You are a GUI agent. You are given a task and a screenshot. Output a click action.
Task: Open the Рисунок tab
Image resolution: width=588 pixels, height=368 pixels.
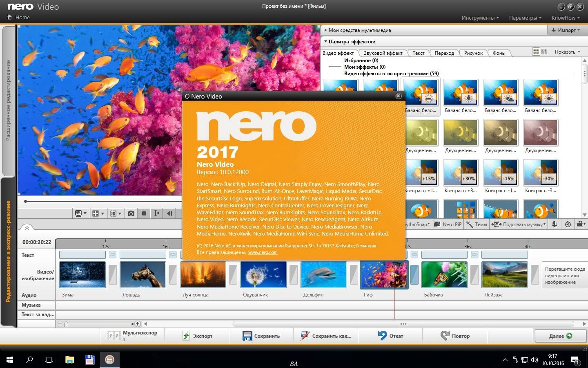click(473, 53)
